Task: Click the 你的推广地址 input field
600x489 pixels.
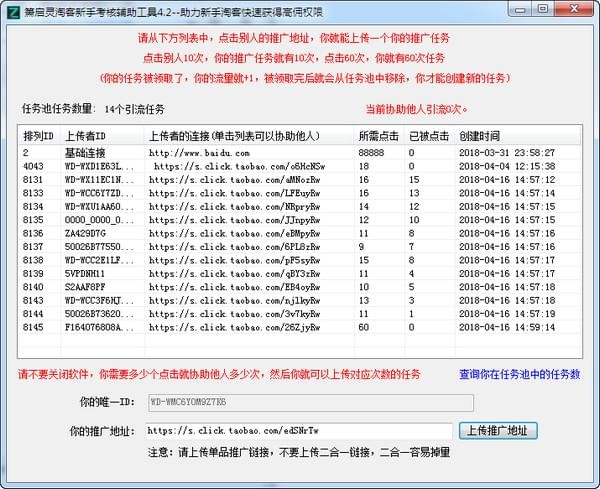Action: tap(299, 431)
